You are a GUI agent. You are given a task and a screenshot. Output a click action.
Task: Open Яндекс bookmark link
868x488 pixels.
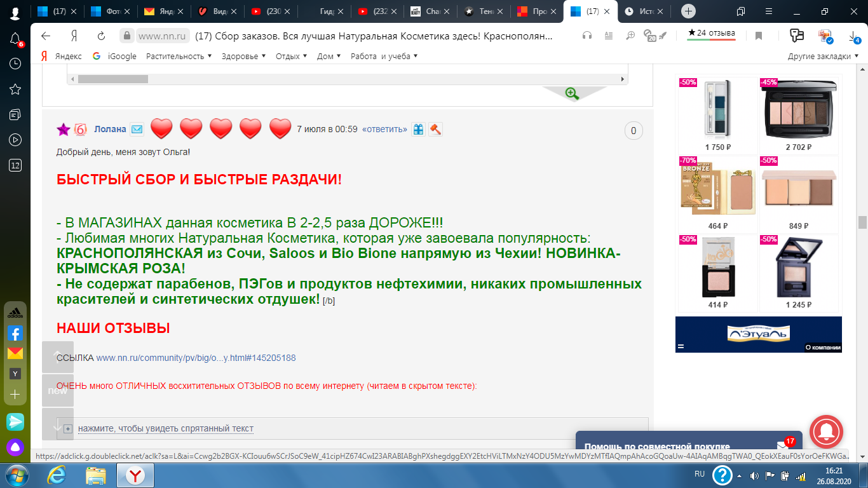pyautogui.click(x=62, y=56)
